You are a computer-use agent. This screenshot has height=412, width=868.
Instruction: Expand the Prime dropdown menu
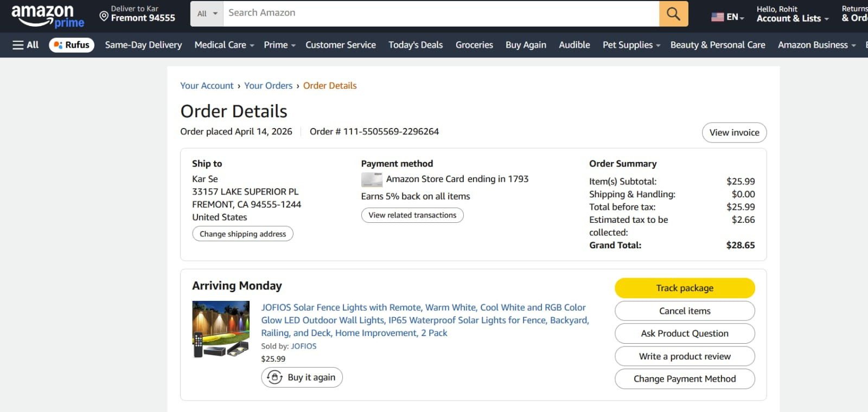click(x=279, y=45)
